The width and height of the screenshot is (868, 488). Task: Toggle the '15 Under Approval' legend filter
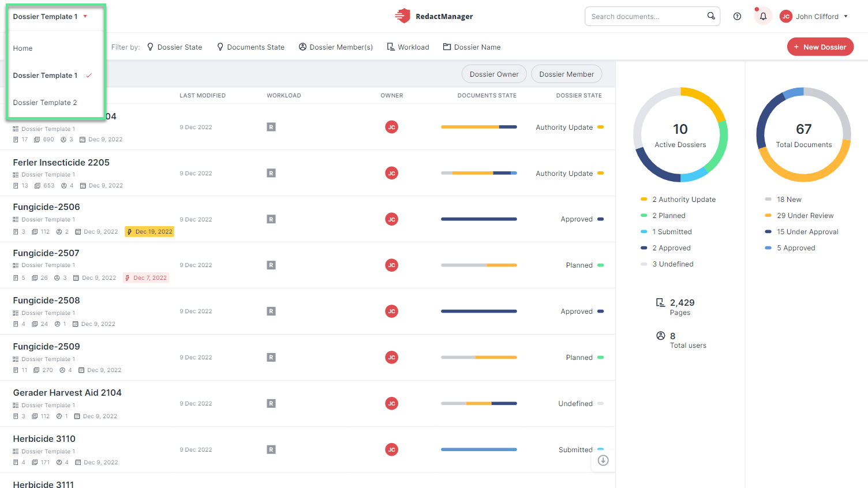[802, 232]
